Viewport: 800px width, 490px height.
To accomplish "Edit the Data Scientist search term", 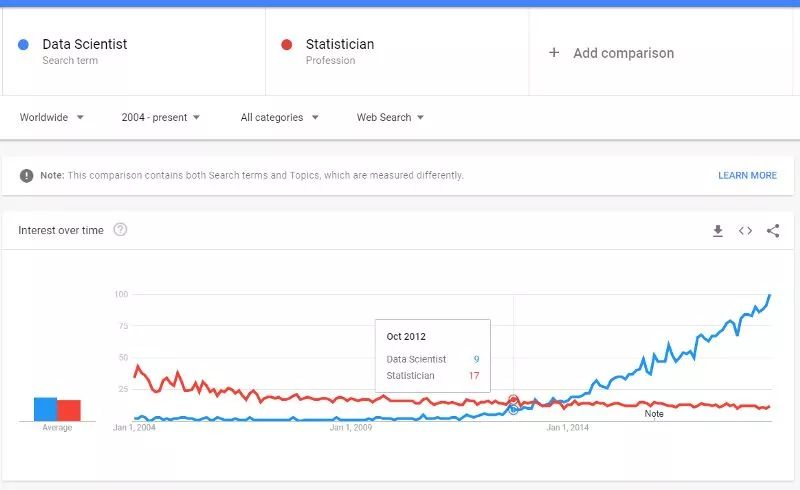I will tap(85, 44).
